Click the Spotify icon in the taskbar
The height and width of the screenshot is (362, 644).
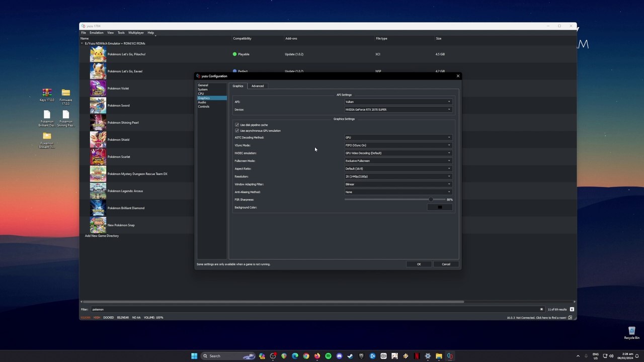pyautogui.click(x=328, y=356)
